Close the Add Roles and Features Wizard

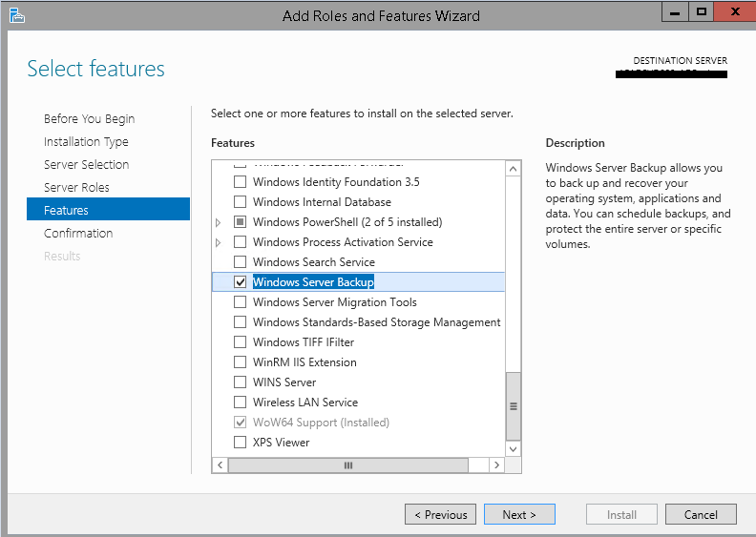click(735, 12)
